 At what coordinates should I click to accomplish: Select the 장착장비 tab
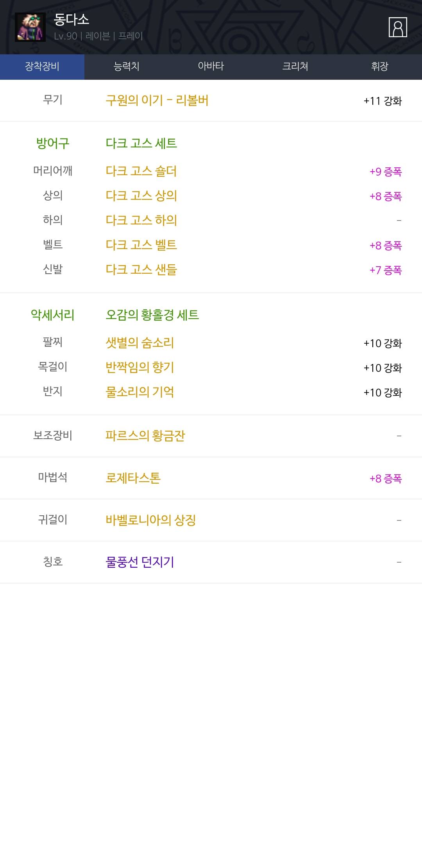(42, 66)
